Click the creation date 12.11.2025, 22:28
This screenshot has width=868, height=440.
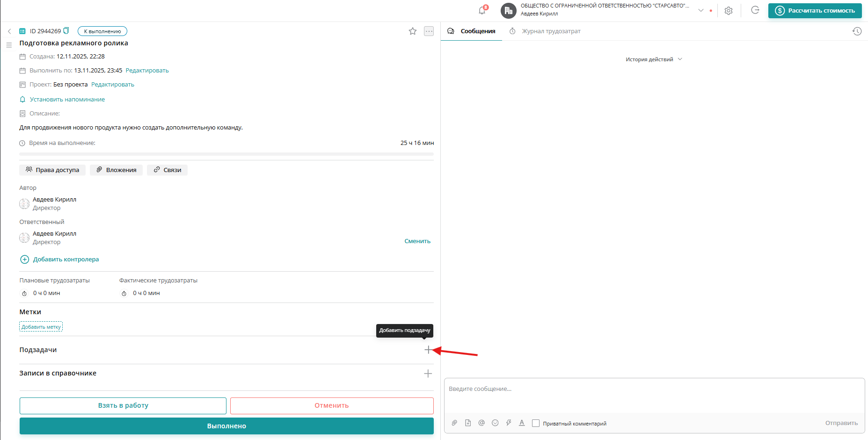80,57
